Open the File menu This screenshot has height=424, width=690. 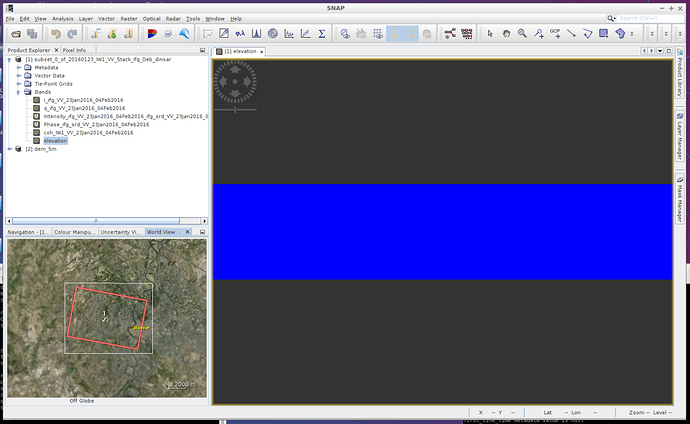10,19
